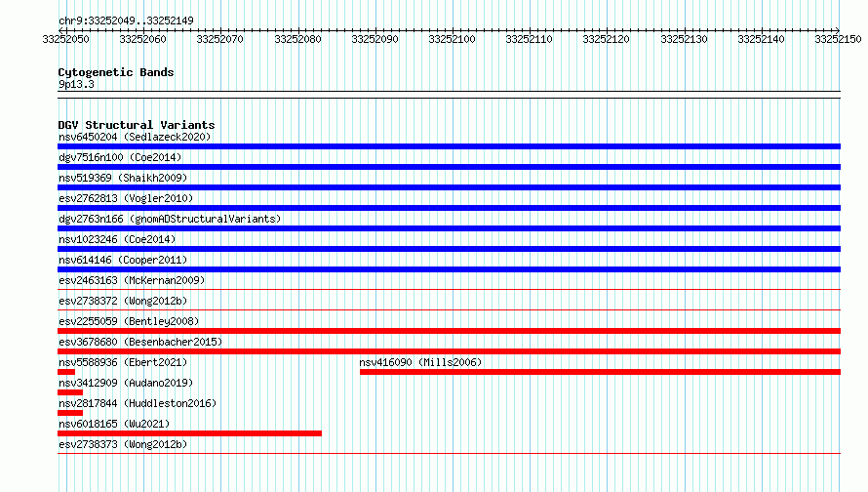Select the 9p13.3 band label
The height and width of the screenshot is (492, 868).
click(76, 84)
